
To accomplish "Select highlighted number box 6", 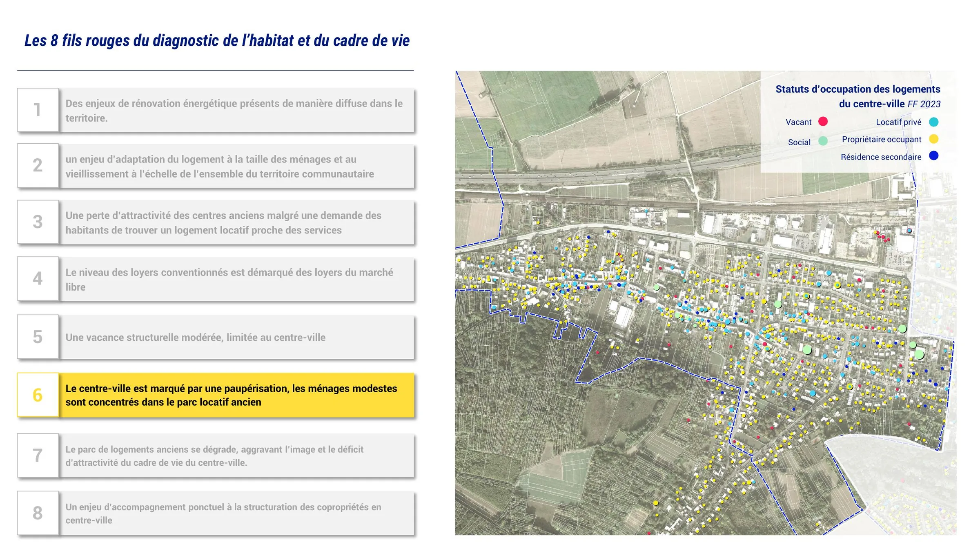I will tap(38, 395).
